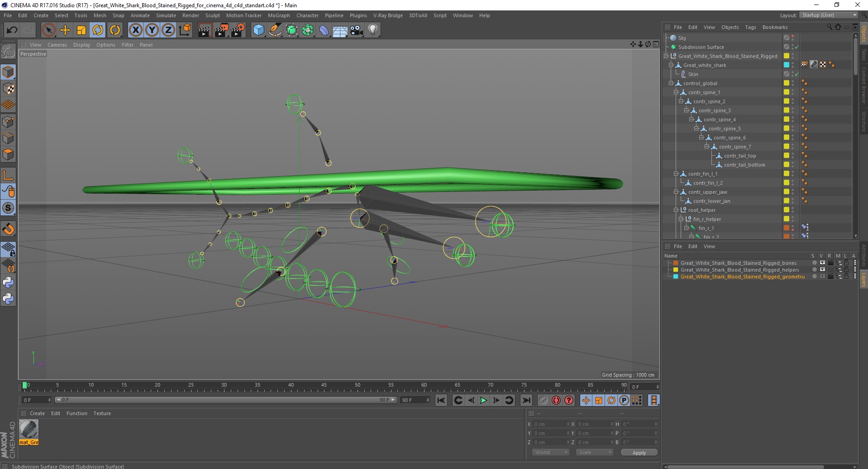
Task: Play the animation forwards
Action: pos(483,400)
